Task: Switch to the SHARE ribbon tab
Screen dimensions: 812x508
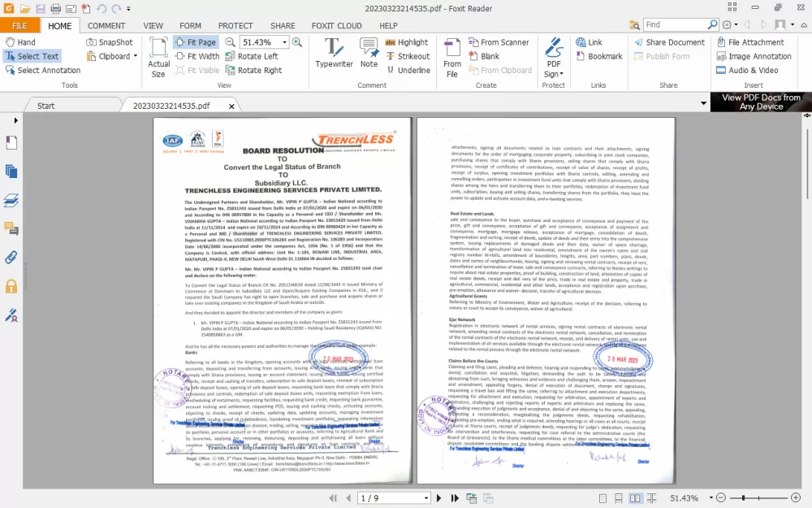Action: (x=283, y=25)
